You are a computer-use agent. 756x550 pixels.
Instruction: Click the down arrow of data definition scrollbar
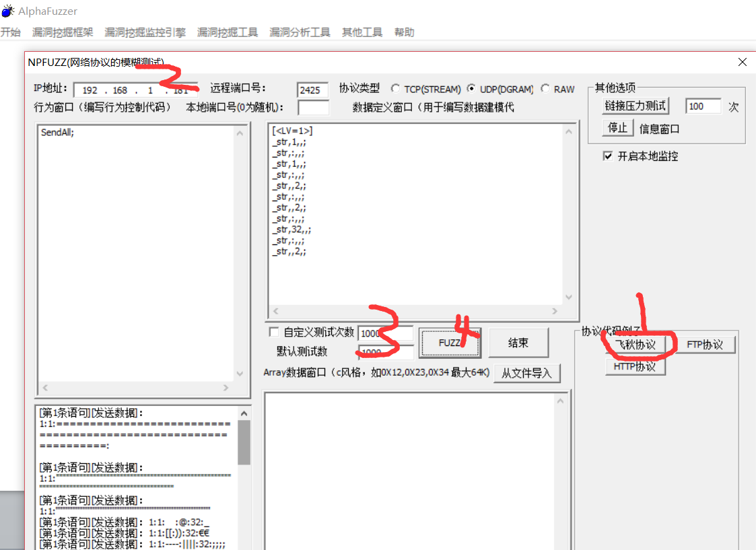569,297
